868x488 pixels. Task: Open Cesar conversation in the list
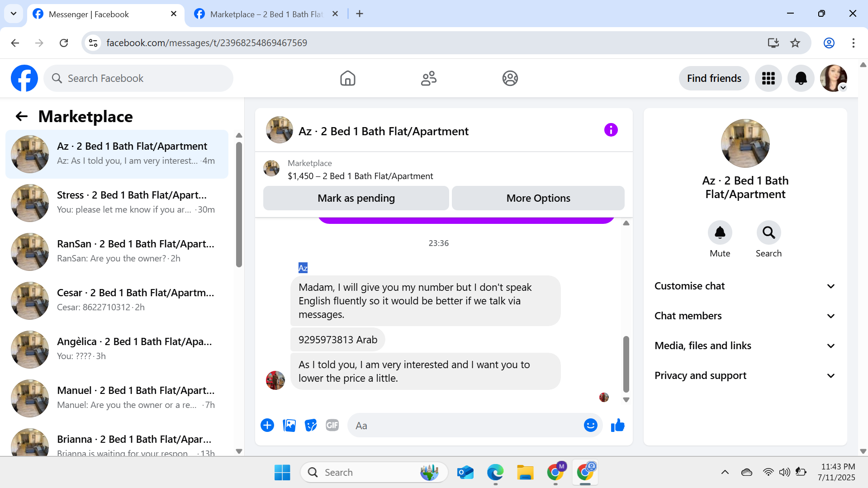[117, 301]
